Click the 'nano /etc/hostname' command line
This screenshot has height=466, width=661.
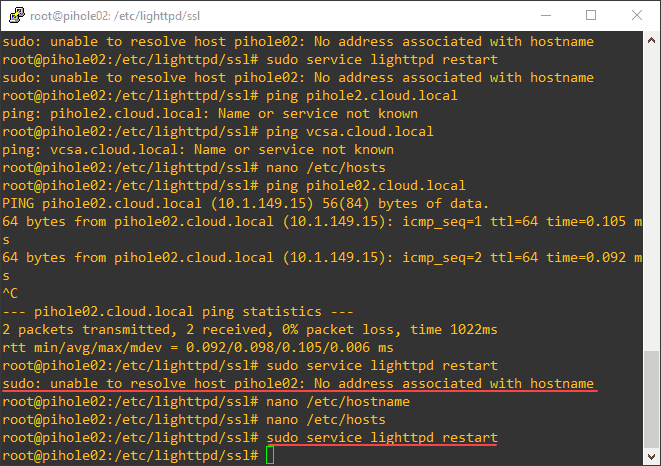[x=206, y=402]
